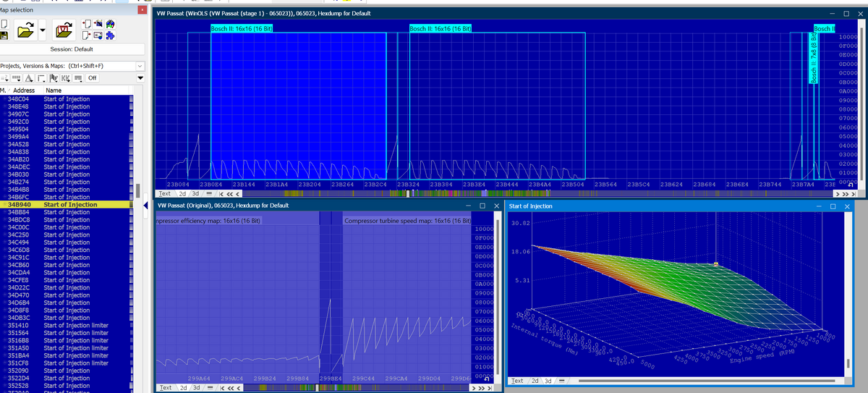
Task: Select map at address 34C250
Action: pos(68,235)
